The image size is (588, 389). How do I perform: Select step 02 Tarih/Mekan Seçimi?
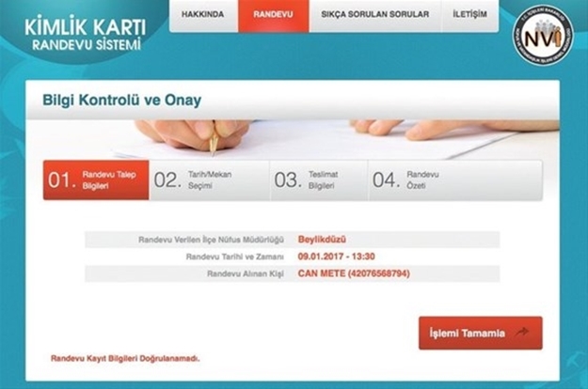[x=207, y=180]
